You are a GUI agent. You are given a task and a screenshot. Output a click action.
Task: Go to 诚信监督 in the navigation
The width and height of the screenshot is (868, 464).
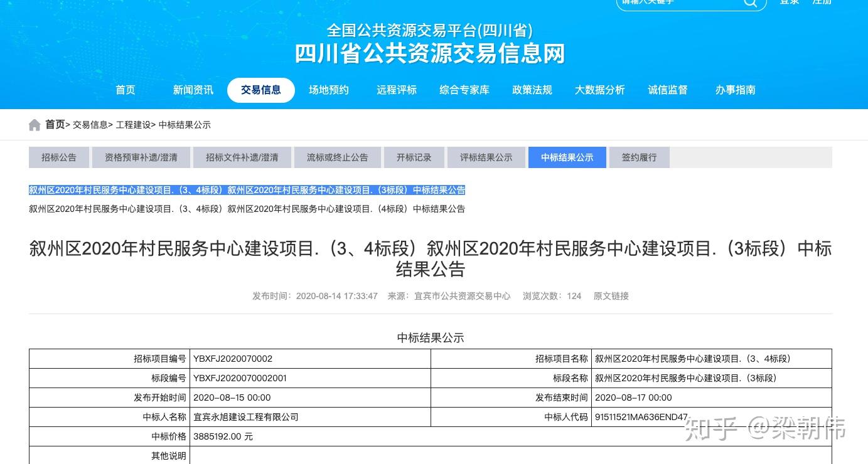[x=668, y=90]
